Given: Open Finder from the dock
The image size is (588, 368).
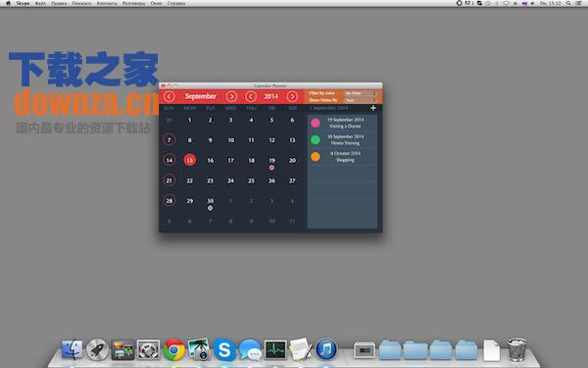Looking at the screenshot, I should pyautogui.click(x=72, y=349).
